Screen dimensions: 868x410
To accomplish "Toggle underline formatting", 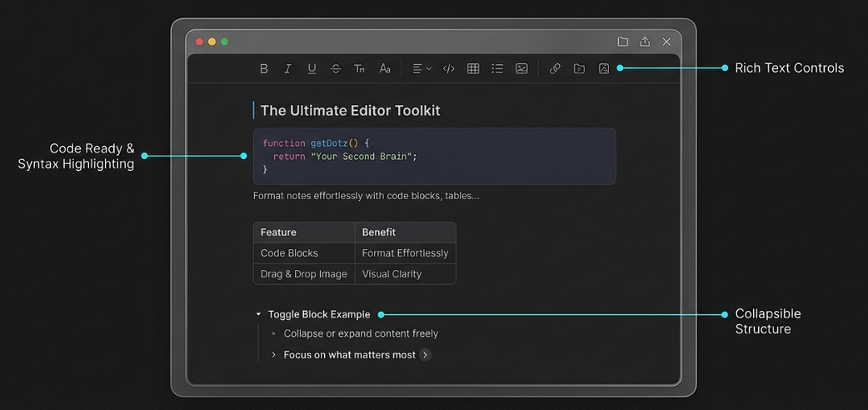I will click(312, 69).
